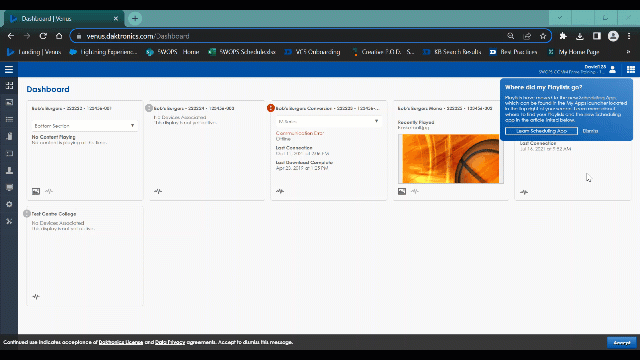This screenshot has height=360, width=640.
Task: Select the Dashboard | Venus browser tab
Action: pos(63,19)
